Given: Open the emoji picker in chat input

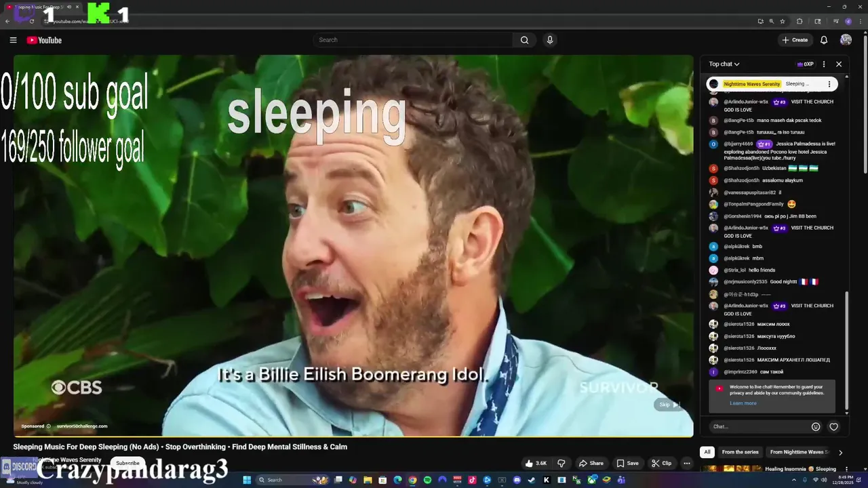Looking at the screenshot, I should (816, 426).
